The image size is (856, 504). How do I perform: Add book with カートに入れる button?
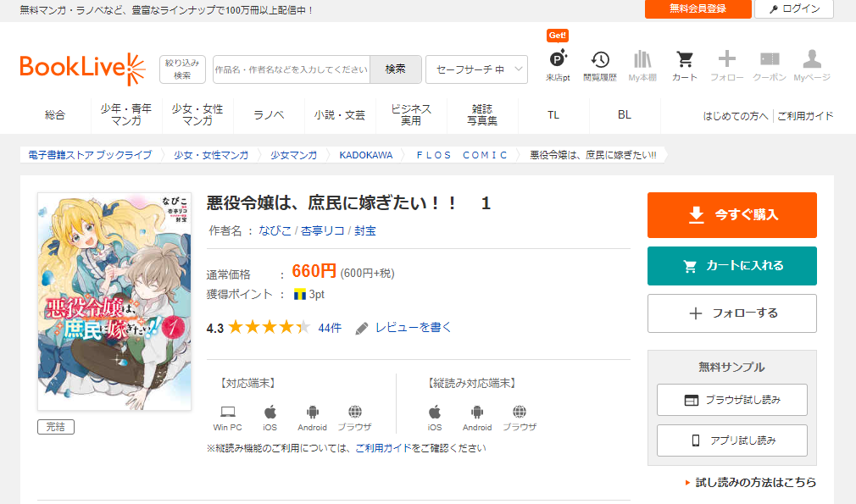click(x=731, y=266)
